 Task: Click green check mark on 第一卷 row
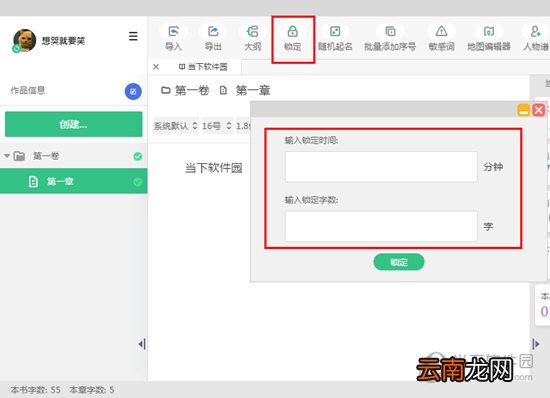138,156
